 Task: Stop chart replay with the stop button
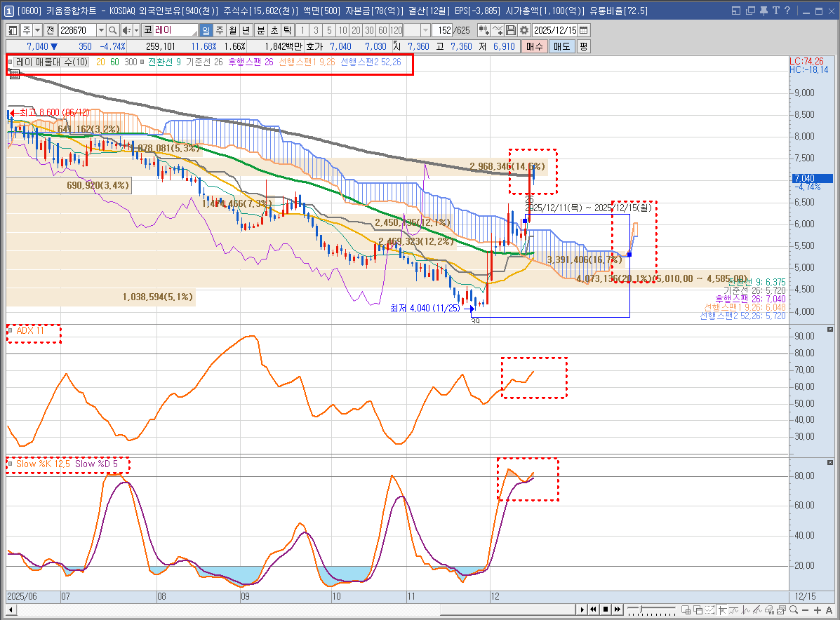click(x=606, y=609)
